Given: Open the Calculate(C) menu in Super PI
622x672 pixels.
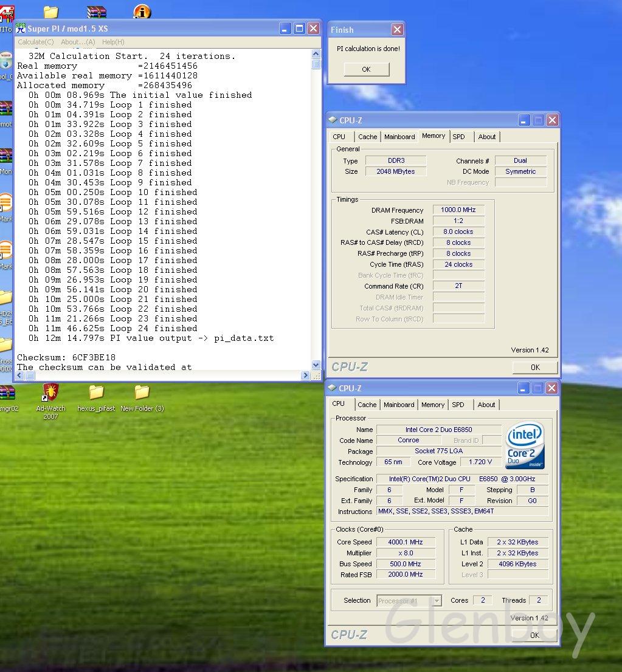Looking at the screenshot, I should pos(36,42).
